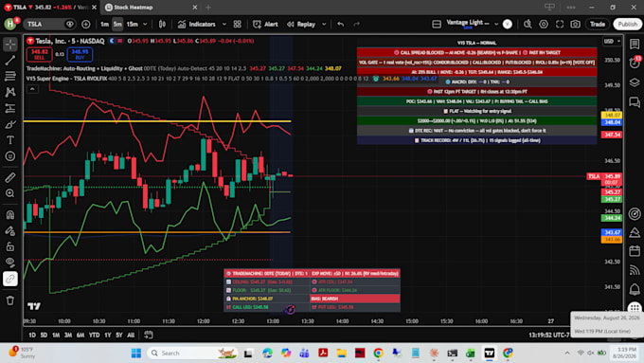This screenshot has width=644, height=363.
Task: Select the 15m interval
Action: point(133,25)
